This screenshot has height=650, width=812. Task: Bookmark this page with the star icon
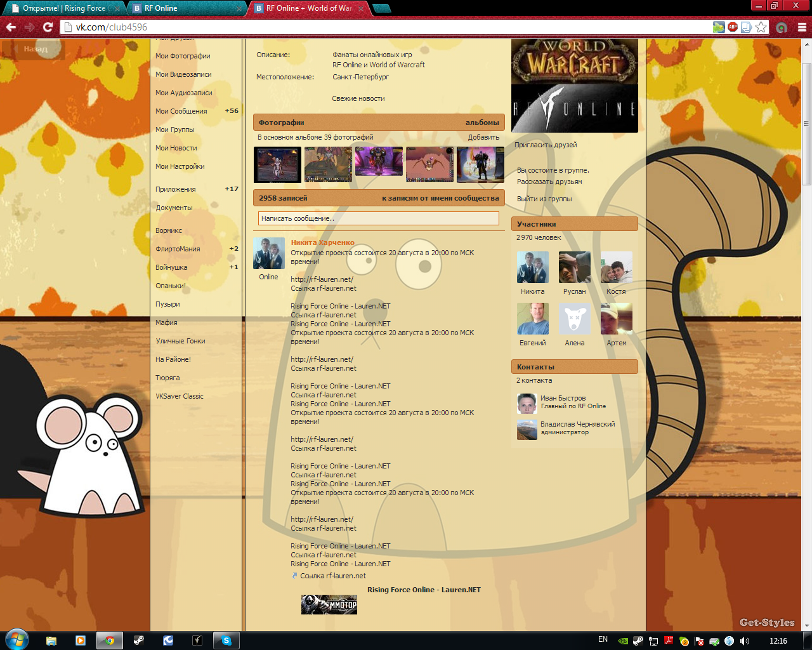[761, 27]
